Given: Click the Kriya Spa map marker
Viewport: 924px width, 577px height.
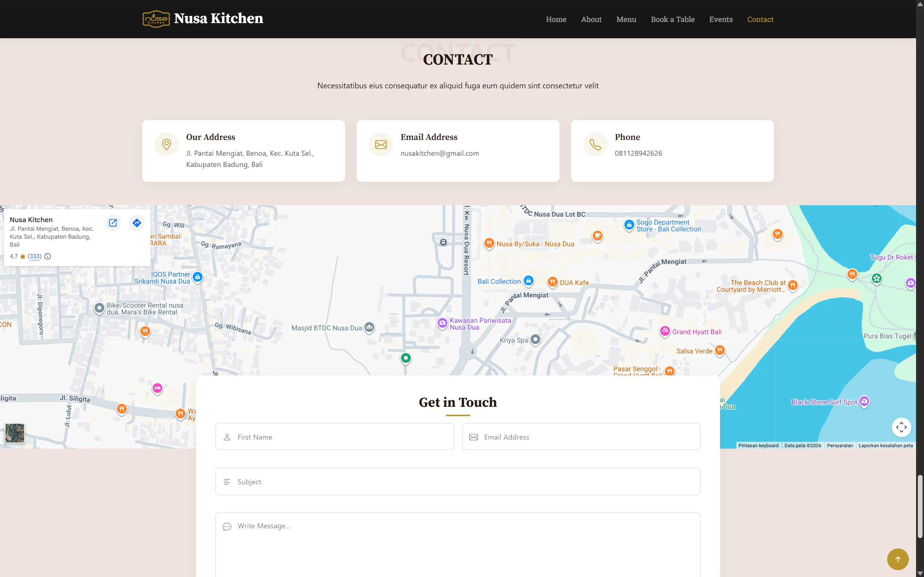Looking at the screenshot, I should [x=535, y=339].
